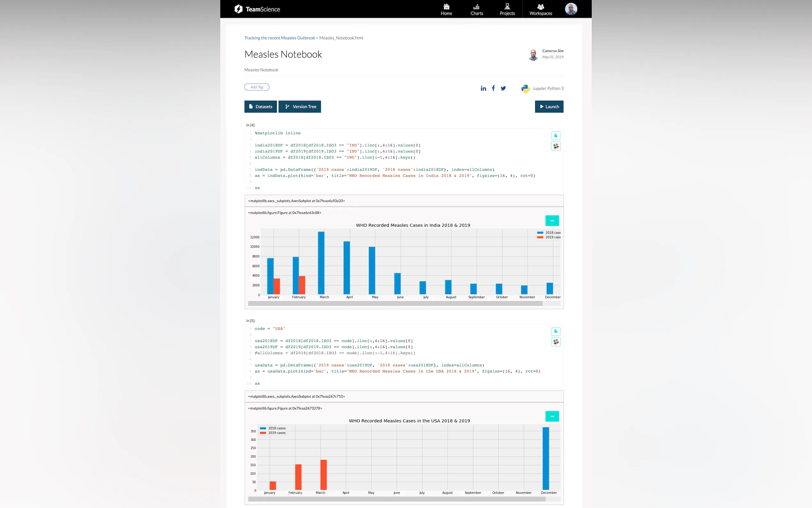Click the TeamScience logo
This screenshot has width=812, height=508.
(x=257, y=9)
